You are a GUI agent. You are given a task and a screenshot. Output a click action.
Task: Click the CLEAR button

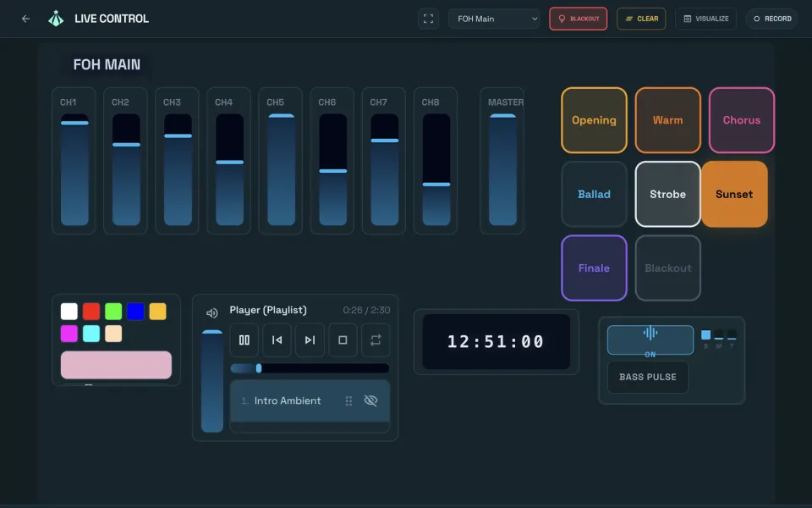click(641, 19)
